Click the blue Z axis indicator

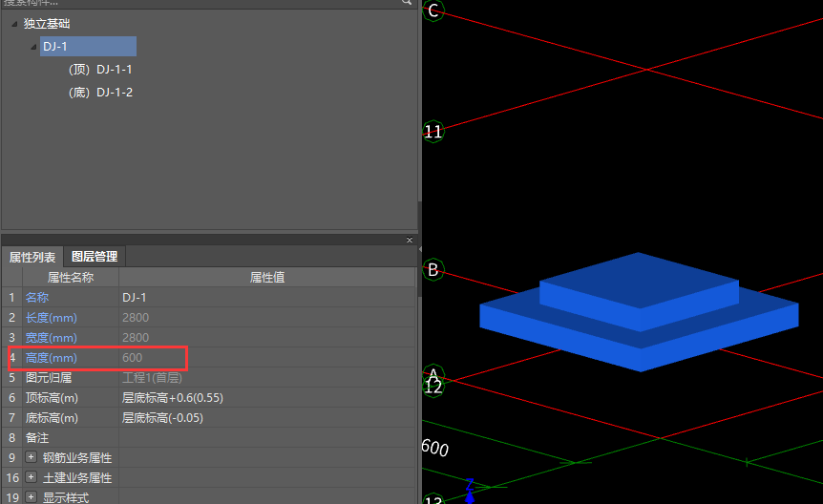coord(470,491)
